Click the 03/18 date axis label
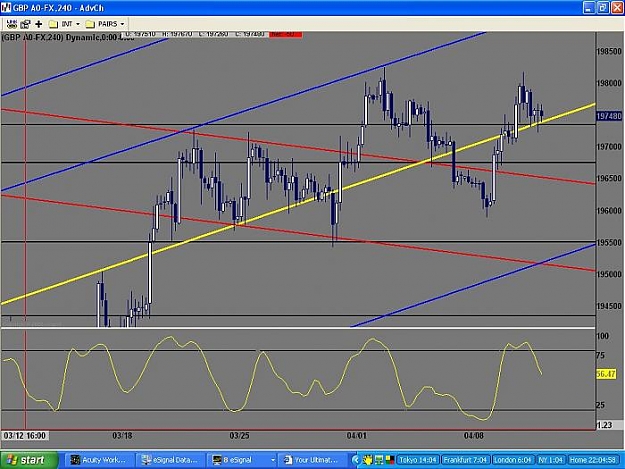This screenshot has width=625, height=469. 122,436
